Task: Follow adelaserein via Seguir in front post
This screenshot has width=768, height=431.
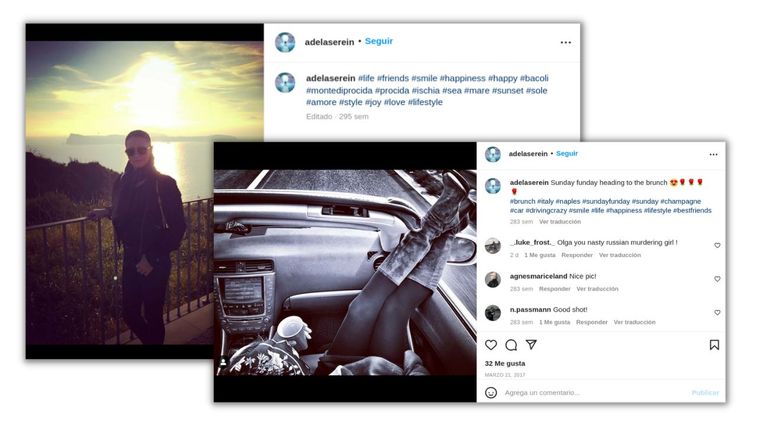Action: coord(567,154)
